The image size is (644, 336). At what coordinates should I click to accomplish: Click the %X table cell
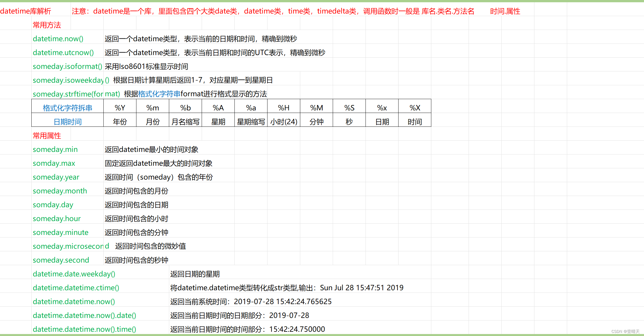click(x=415, y=108)
